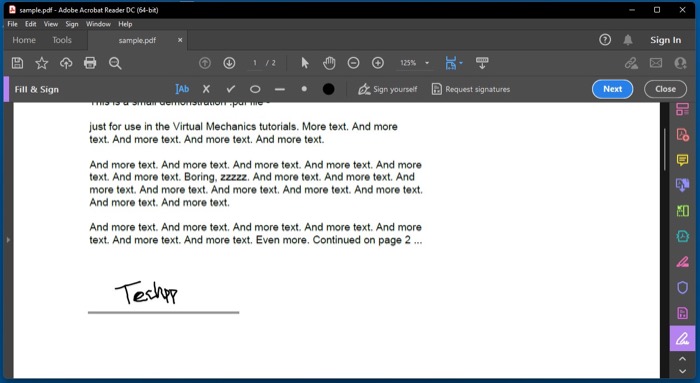
Task: Go to the next page (down arrow)
Action: (x=229, y=63)
